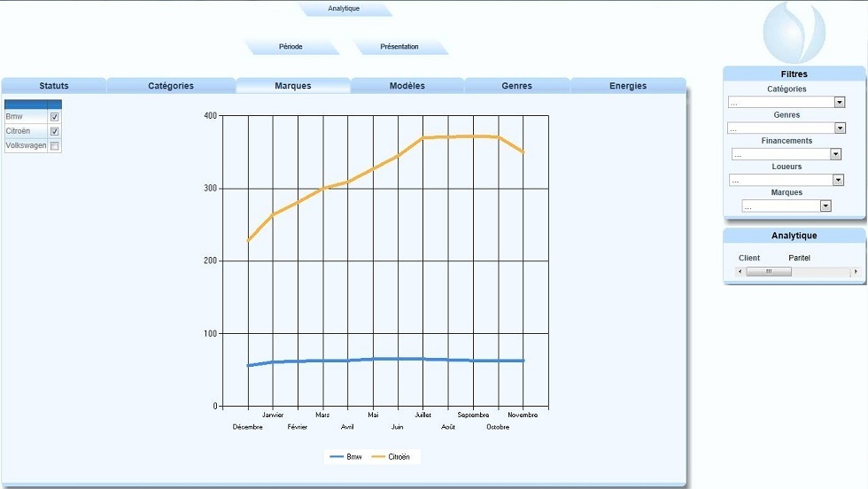Click the Présentation button
868x489 pixels.
(399, 47)
